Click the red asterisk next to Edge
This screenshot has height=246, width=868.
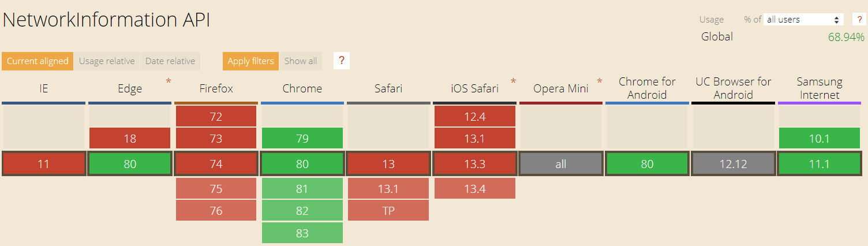pos(168,82)
